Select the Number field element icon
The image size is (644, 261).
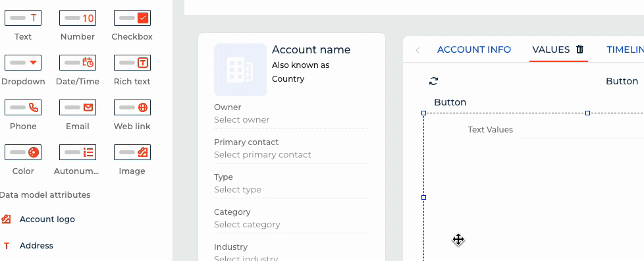(78, 18)
